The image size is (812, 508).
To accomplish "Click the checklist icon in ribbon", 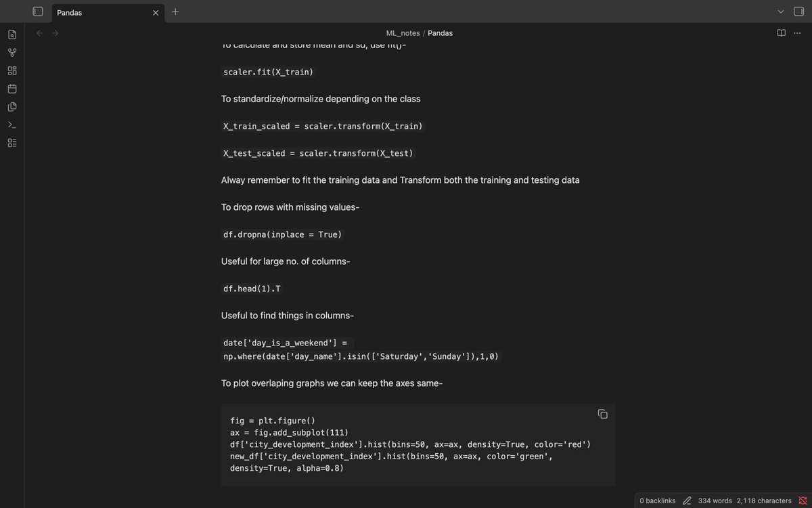I will coord(12,143).
